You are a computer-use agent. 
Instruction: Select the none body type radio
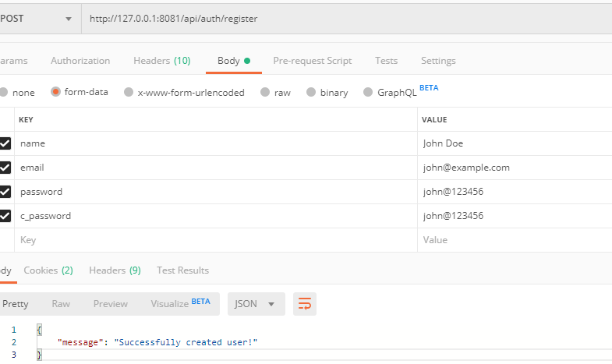(x=5, y=92)
